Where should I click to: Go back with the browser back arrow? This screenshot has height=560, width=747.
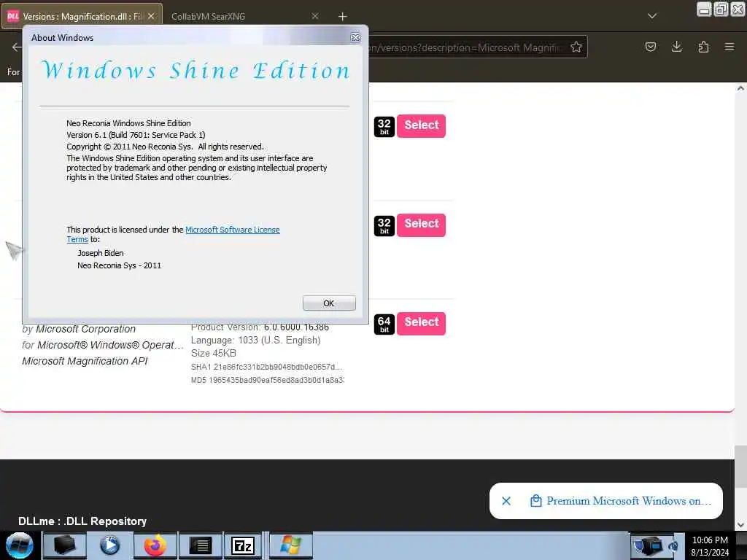point(16,47)
